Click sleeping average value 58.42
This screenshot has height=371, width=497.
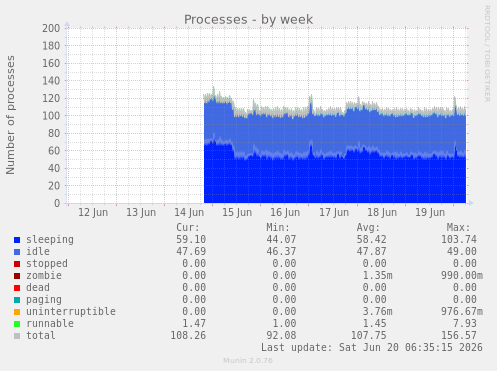(x=371, y=239)
